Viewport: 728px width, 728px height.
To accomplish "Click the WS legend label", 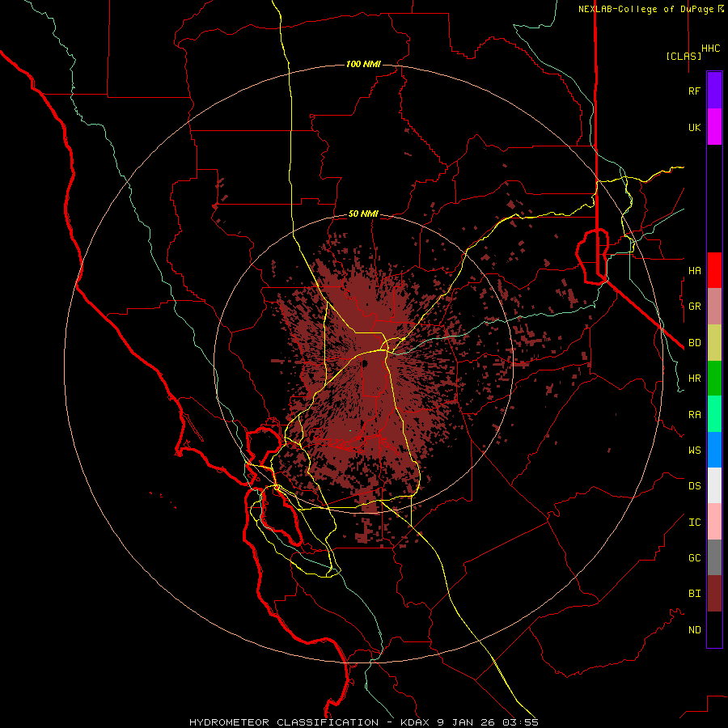I will [695, 451].
